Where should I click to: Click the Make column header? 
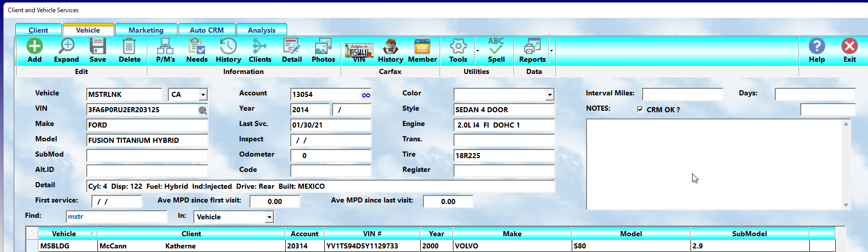tap(512, 234)
